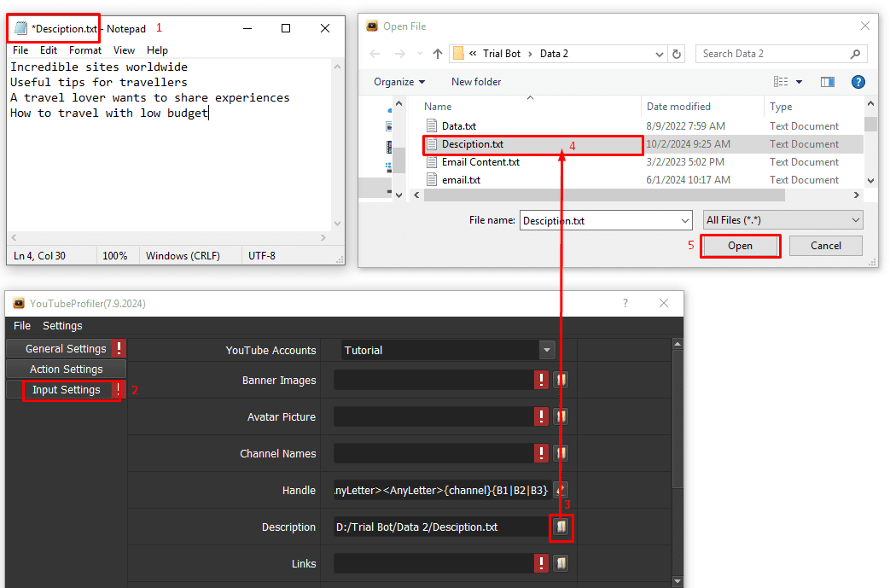The image size is (890, 588).
Task: Click Notepad vertical scrollbar down arrow
Action: click(x=337, y=224)
